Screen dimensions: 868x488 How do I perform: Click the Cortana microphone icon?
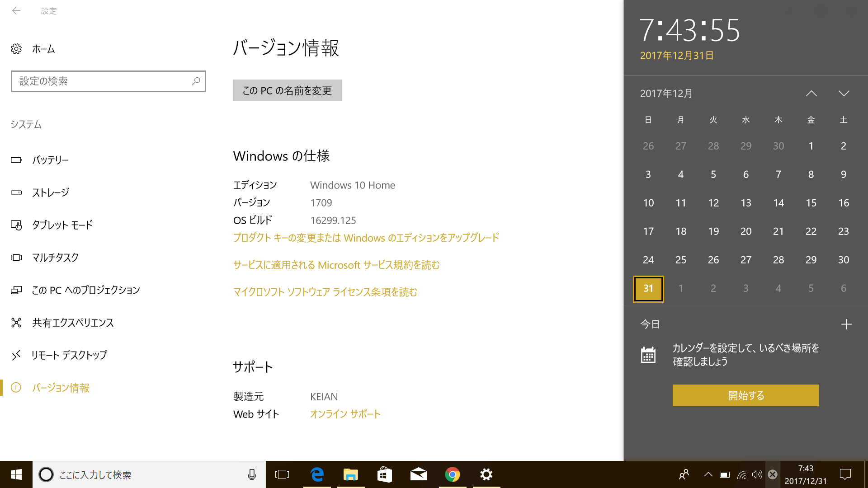252,474
